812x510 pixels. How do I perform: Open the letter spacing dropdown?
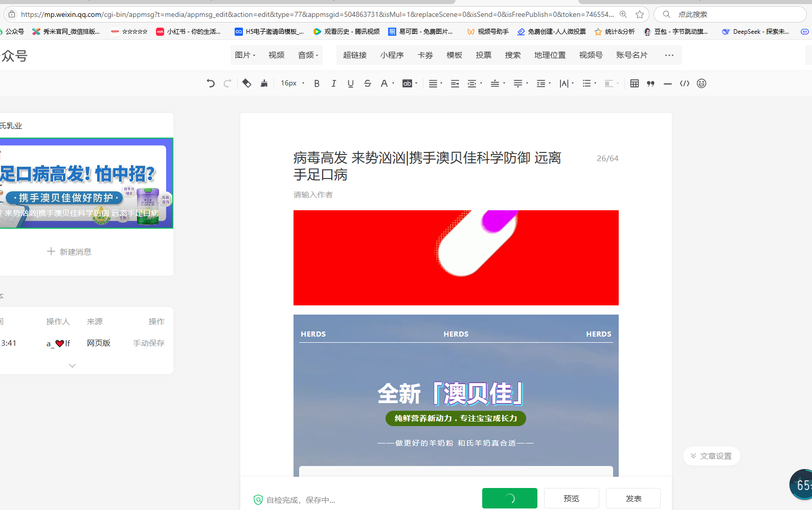567,83
